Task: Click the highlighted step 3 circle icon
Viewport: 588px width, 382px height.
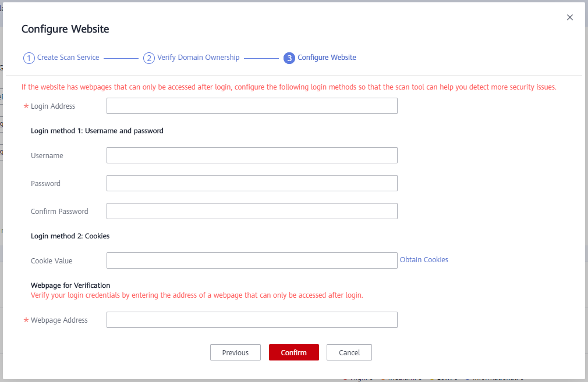Action: [289, 58]
